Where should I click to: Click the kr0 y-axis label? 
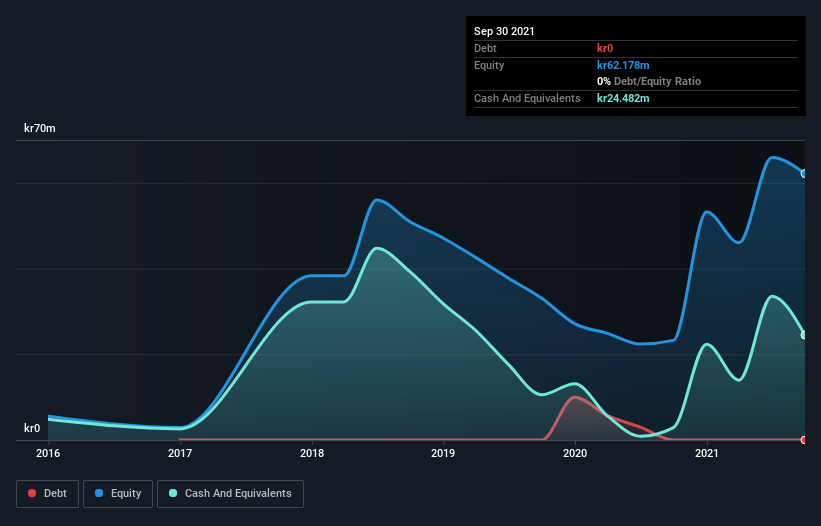coord(32,428)
